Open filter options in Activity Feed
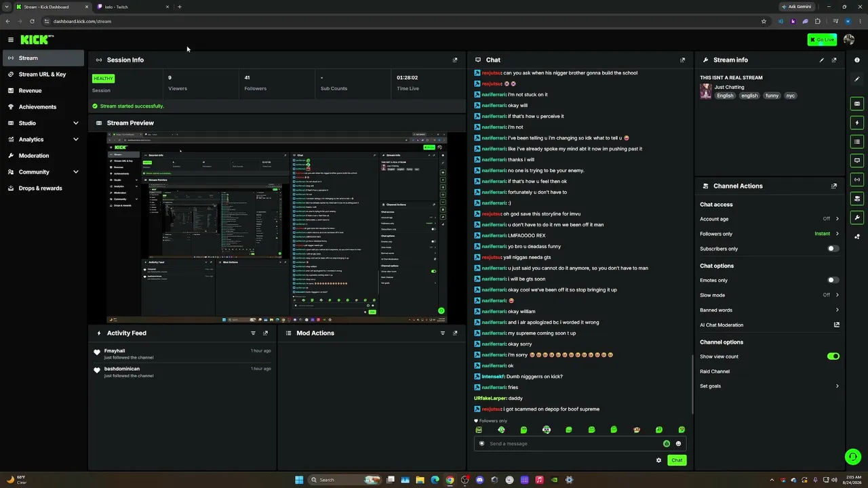 click(x=253, y=333)
